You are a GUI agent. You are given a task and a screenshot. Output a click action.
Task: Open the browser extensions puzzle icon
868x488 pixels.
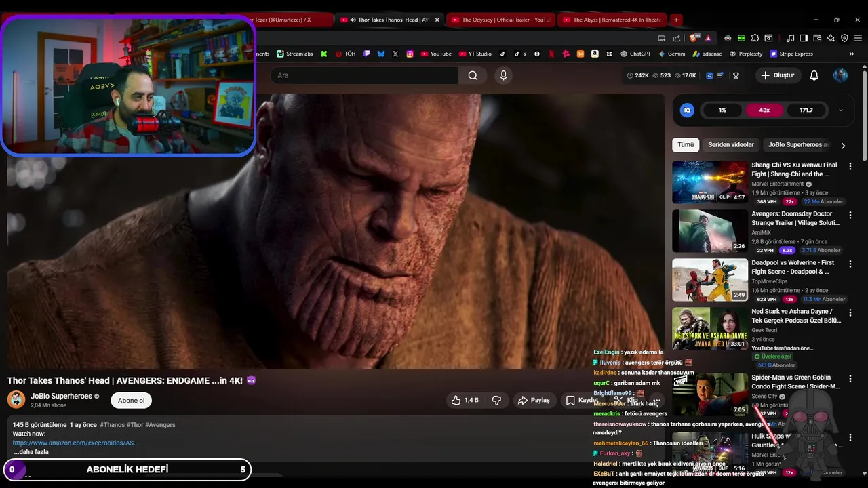tap(755, 38)
